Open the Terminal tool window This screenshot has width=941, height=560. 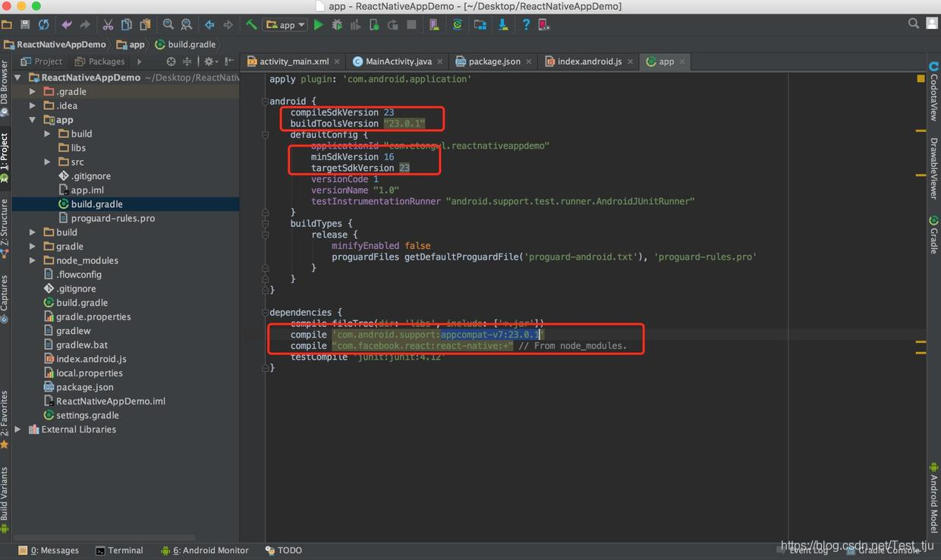pos(119,550)
